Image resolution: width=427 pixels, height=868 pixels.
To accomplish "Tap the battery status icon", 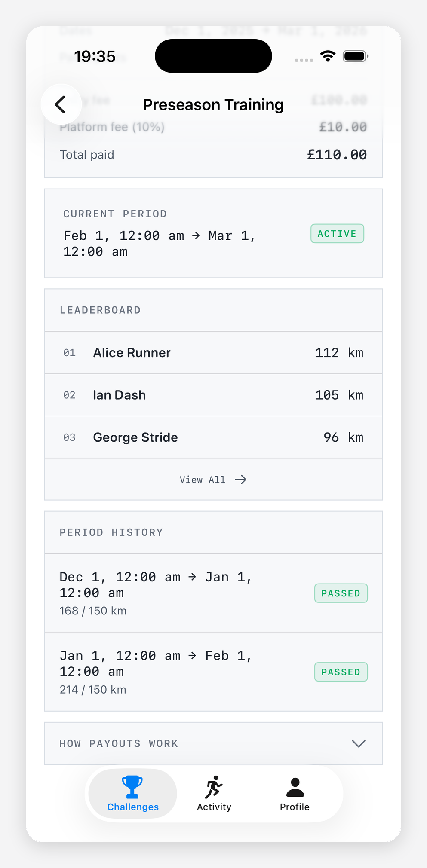I will point(355,56).
